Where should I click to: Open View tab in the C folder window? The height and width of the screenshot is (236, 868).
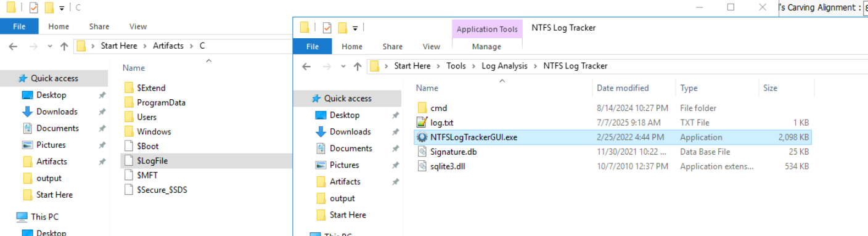[138, 26]
